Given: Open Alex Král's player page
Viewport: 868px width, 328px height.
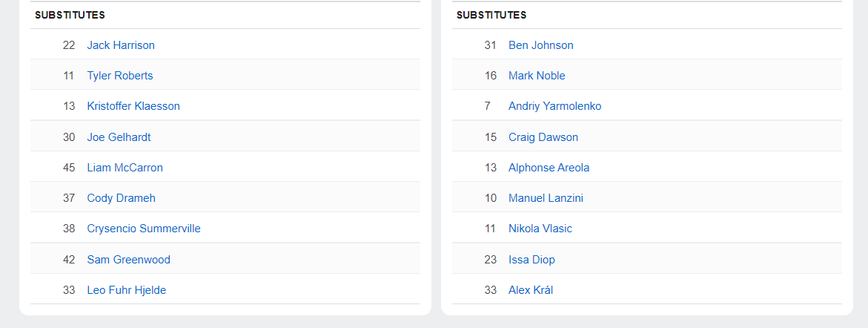Looking at the screenshot, I should 530,290.
